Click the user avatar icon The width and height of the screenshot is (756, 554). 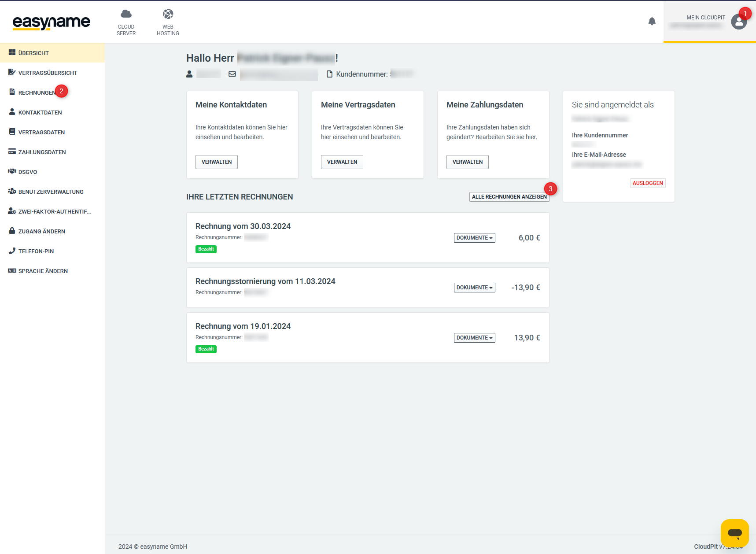point(738,22)
